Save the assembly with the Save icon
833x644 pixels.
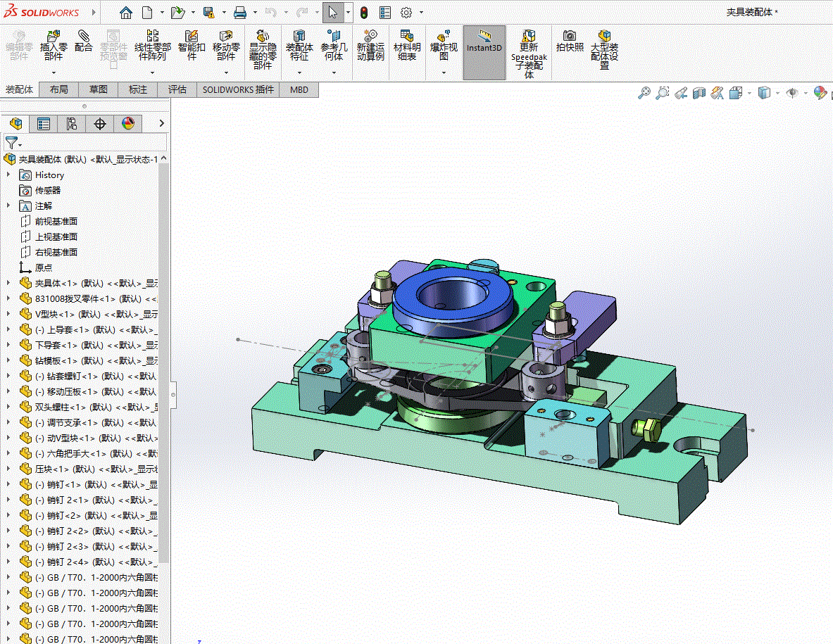click(209, 12)
